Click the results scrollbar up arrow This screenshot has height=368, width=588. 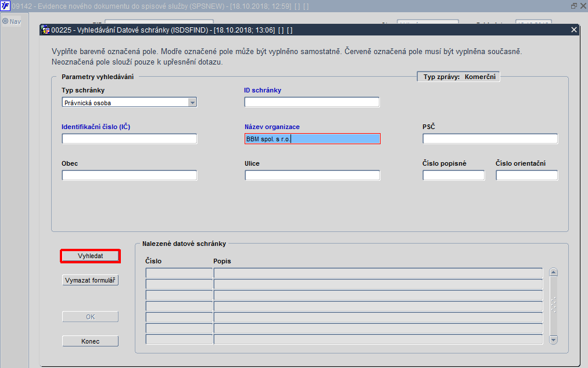pyautogui.click(x=554, y=272)
